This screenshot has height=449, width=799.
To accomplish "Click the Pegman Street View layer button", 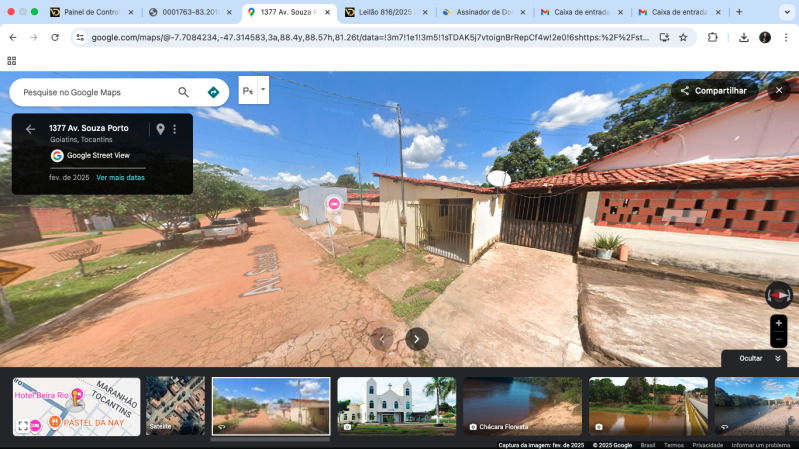I will click(x=248, y=90).
